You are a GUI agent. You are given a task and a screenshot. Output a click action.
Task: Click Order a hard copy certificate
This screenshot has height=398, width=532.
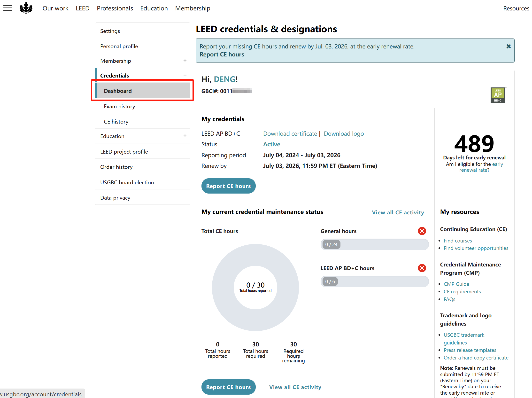coord(476,358)
